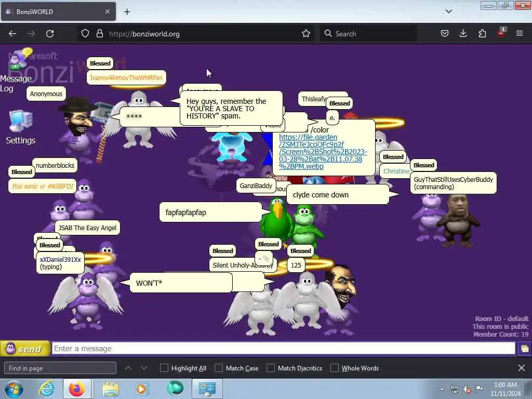Enable the Highlight All checkbox

click(164, 368)
